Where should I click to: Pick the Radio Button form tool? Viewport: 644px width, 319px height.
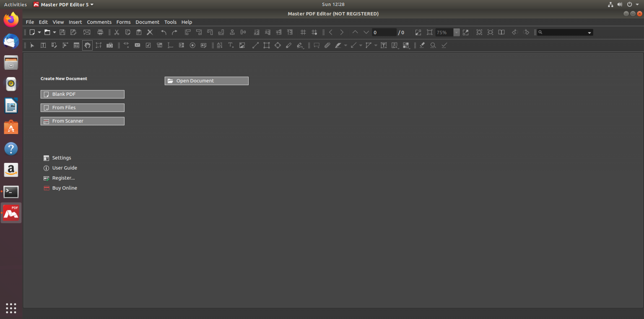192,45
